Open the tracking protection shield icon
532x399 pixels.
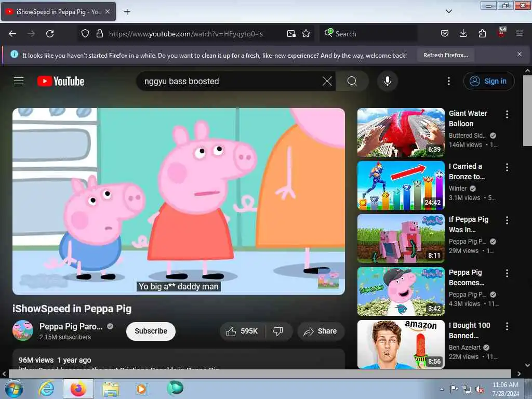point(85,34)
